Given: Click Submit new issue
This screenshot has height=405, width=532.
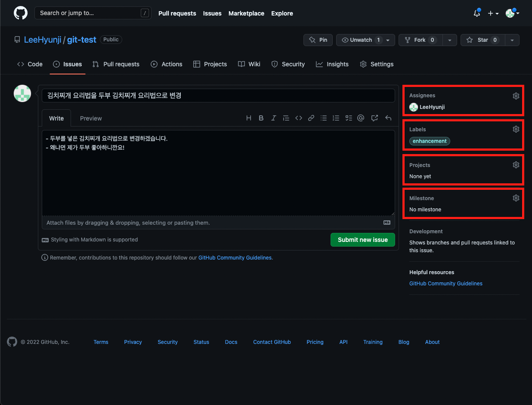Looking at the screenshot, I should [363, 240].
